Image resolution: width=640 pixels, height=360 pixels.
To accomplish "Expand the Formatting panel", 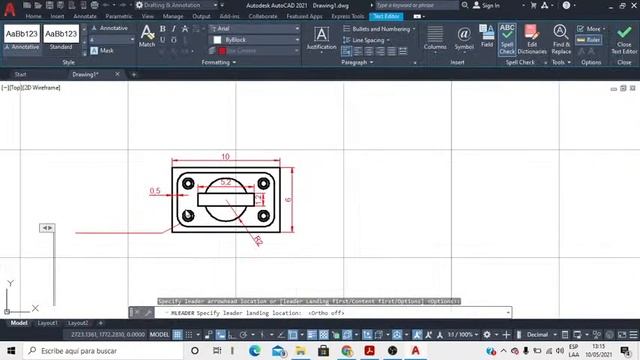I will 219,62.
